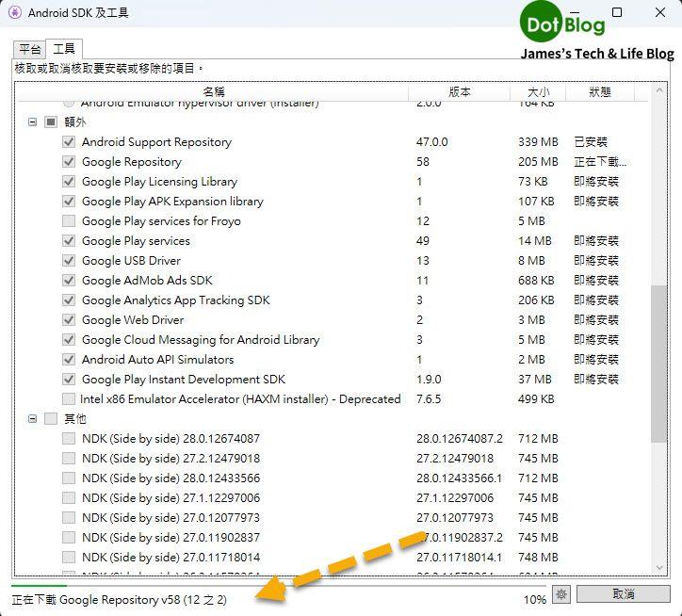Select the Google Repository row name

click(x=132, y=162)
